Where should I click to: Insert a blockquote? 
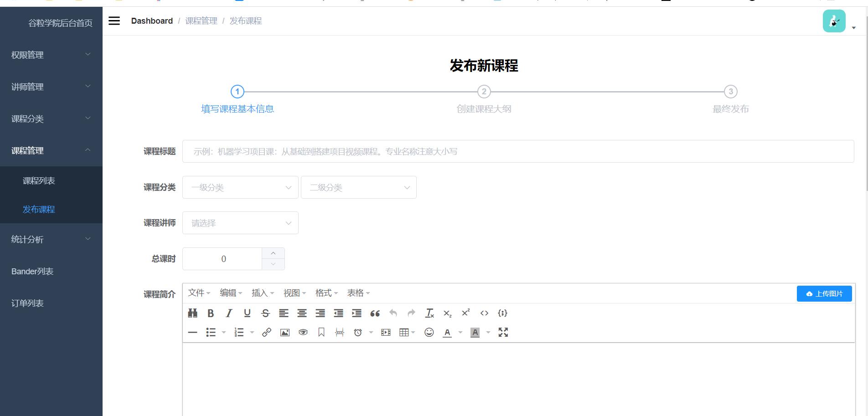point(375,313)
